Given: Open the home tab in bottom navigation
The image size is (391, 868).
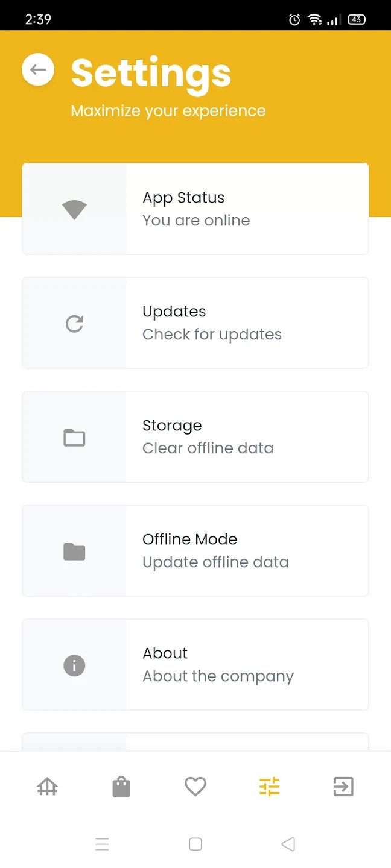Looking at the screenshot, I should tap(47, 787).
